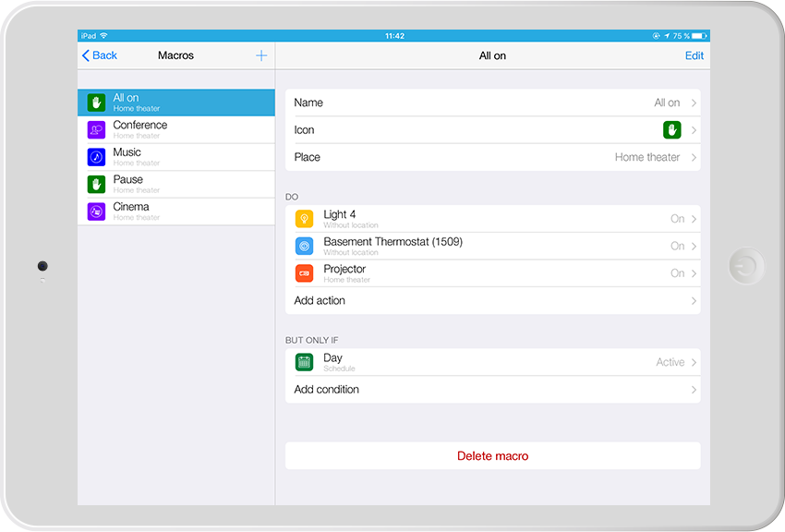The image size is (785, 532).
Task: Toggle the Projector On state
Action: [677, 273]
